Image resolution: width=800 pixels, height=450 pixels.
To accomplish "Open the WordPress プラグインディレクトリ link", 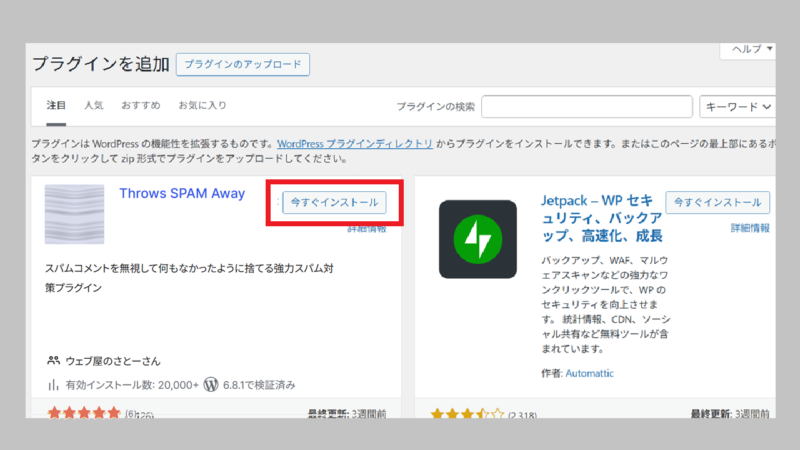I will (355, 144).
